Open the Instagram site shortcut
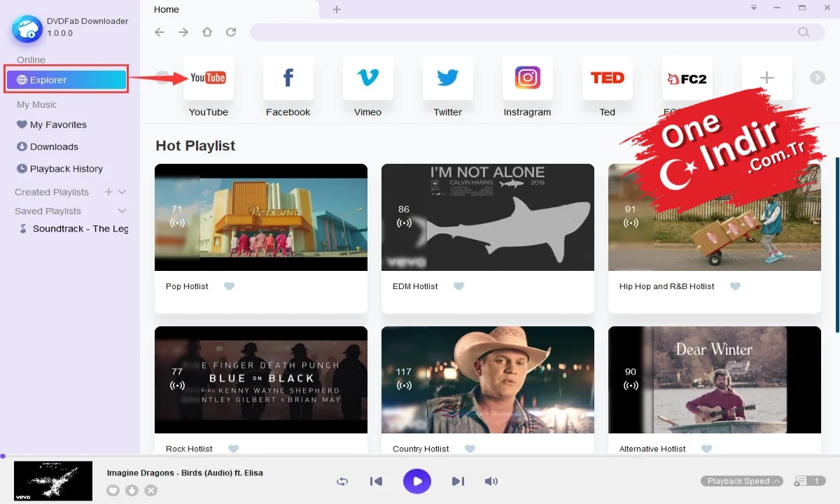Viewport: 840px width, 504px height. 527,78
